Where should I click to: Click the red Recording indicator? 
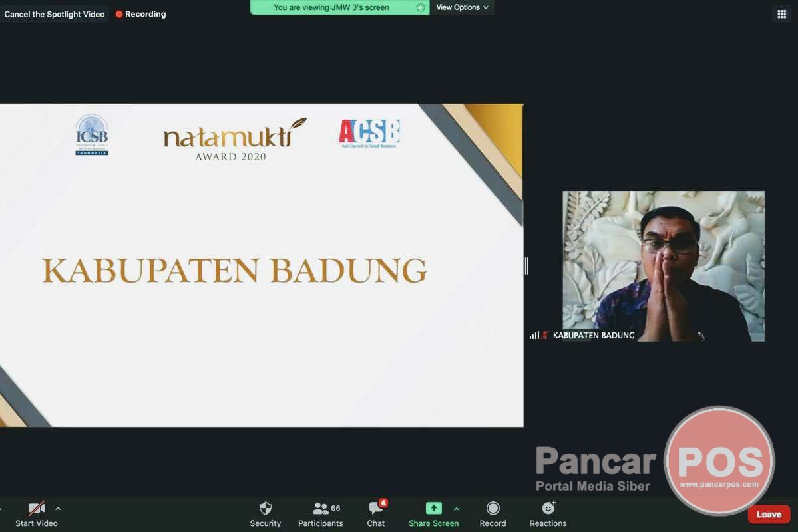[x=140, y=14]
